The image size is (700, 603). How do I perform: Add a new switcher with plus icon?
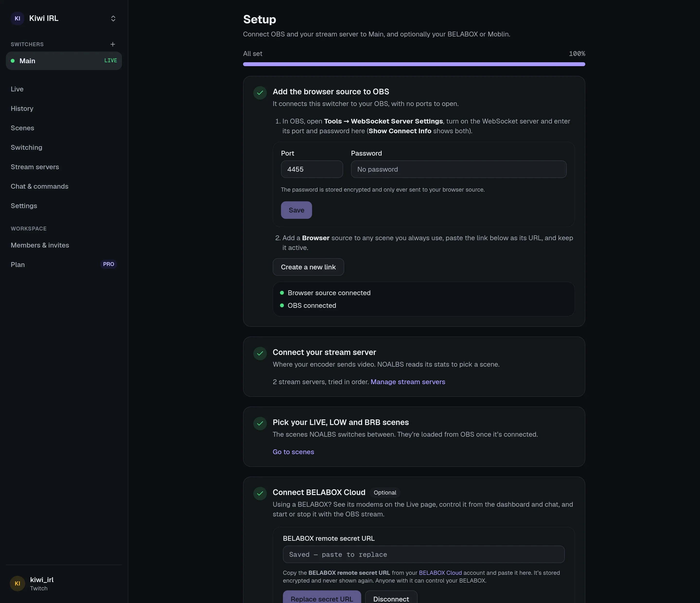pyautogui.click(x=113, y=44)
